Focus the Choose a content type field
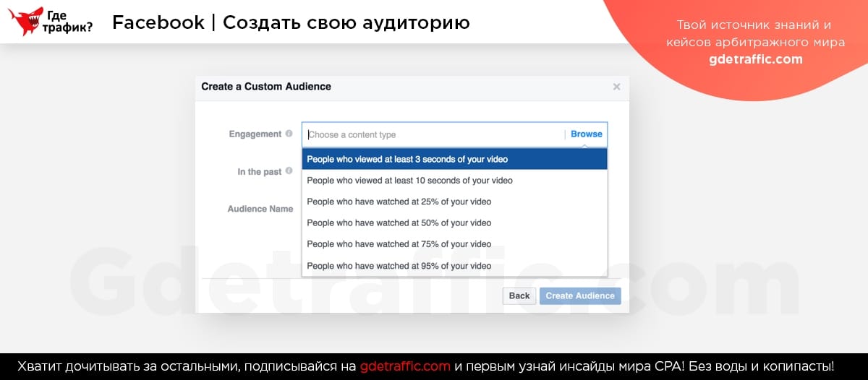The height and width of the screenshot is (380, 868). [434, 134]
